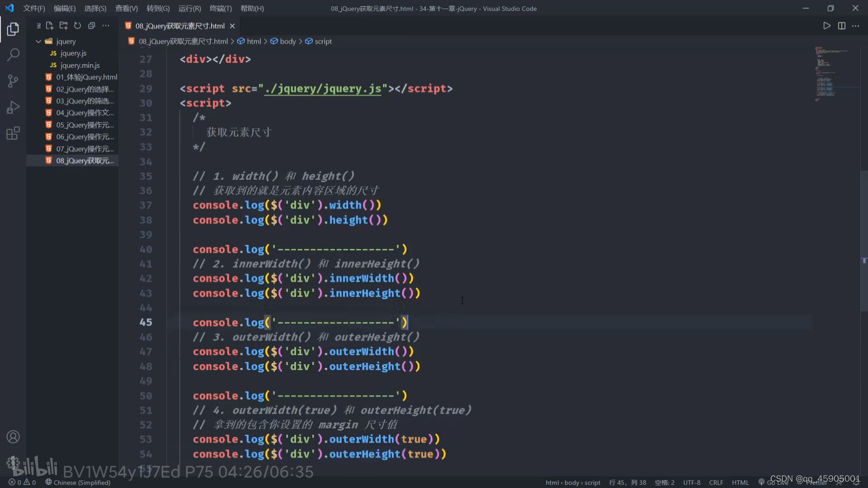Open the Run and Debug view
Image resolution: width=868 pixels, height=488 pixels.
click(13, 108)
